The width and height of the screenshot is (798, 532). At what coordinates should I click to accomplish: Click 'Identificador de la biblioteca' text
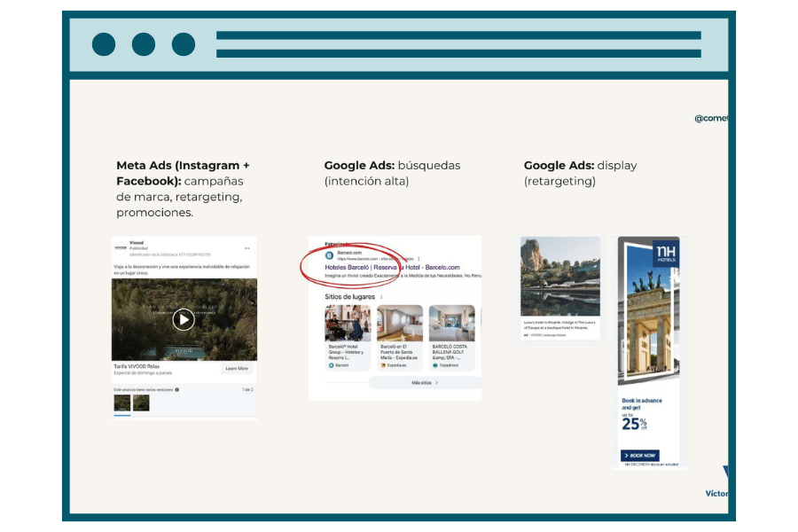[169, 254]
